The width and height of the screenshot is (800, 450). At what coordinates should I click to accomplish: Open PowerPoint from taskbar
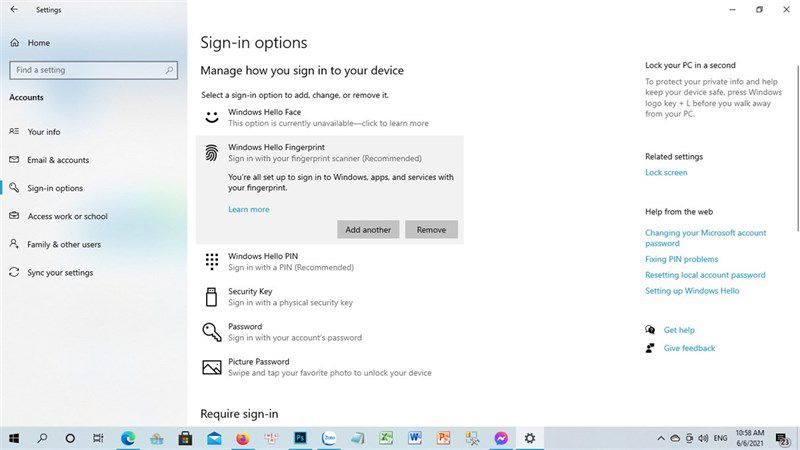[x=443, y=438]
